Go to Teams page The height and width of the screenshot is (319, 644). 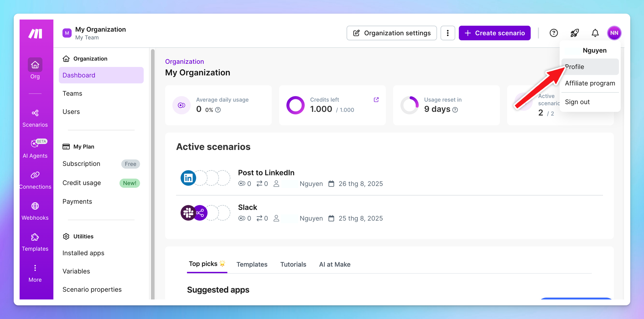[72, 93]
